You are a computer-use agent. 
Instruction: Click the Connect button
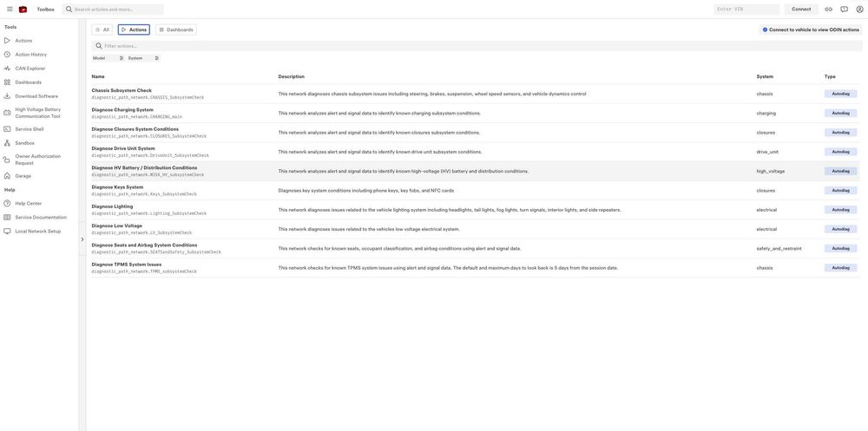point(801,10)
